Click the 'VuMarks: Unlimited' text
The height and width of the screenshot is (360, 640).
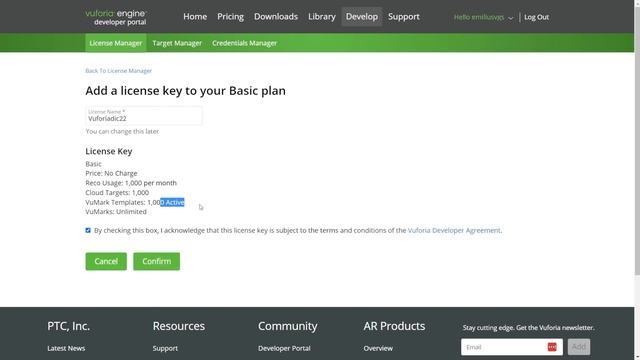pyautogui.click(x=116, y=212)
